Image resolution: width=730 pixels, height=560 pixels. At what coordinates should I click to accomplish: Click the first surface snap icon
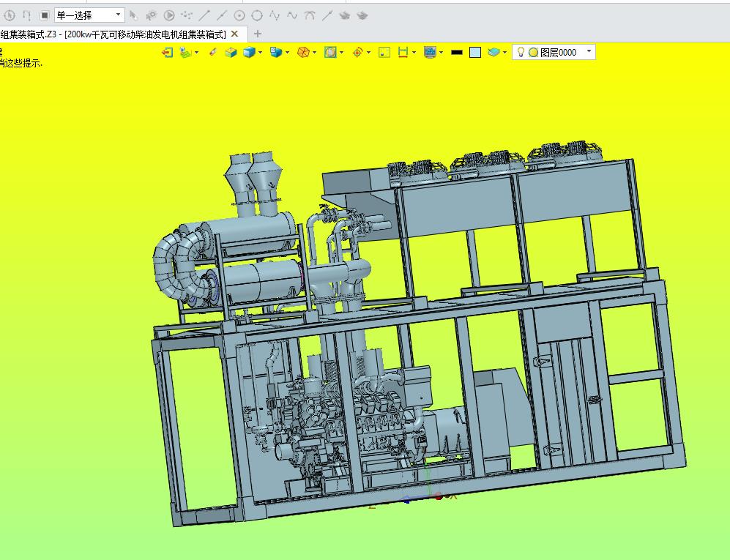click(x=345, y=15)
